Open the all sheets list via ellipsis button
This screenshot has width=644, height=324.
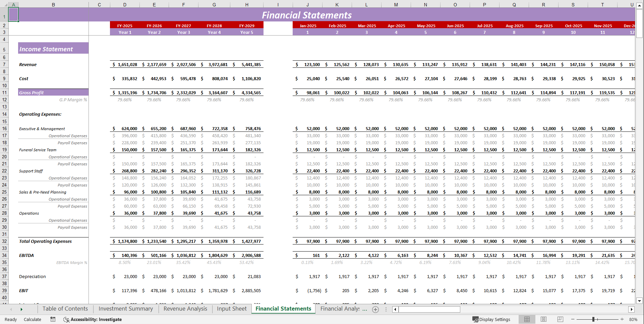click(386, 309)
